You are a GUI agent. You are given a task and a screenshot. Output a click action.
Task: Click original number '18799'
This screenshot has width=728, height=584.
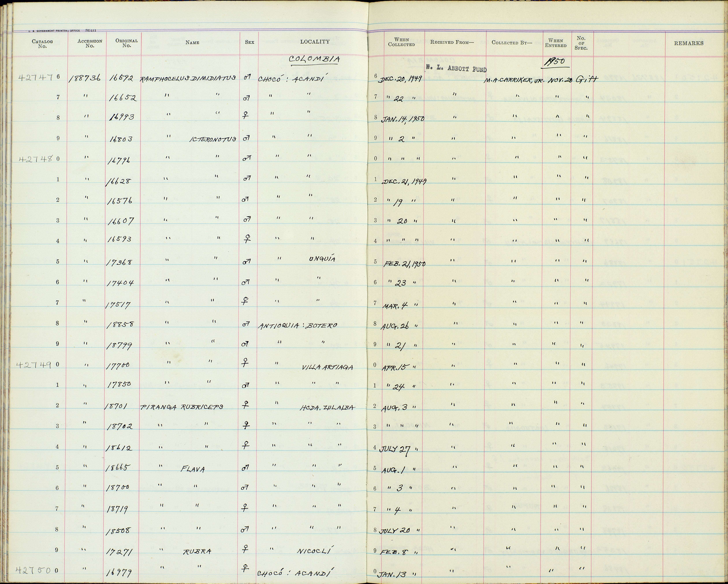pos(120,345)
